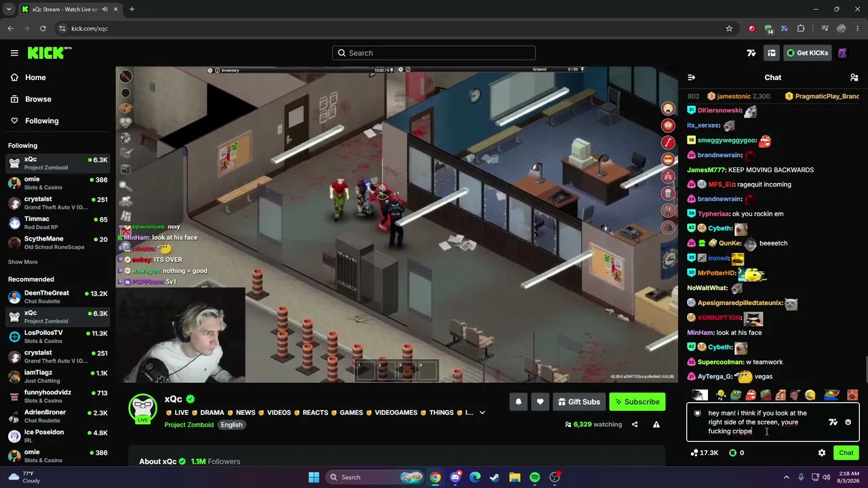
Task: Open ScytheMane channel in Following list
Action: point(58,243)
